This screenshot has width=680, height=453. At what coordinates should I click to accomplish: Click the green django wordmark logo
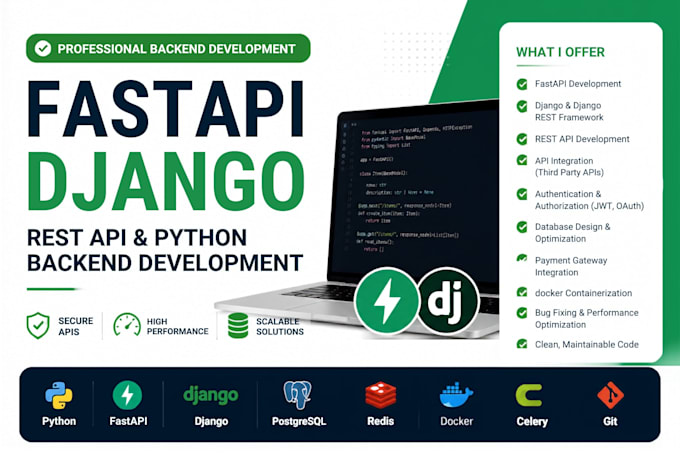point(211,395)
